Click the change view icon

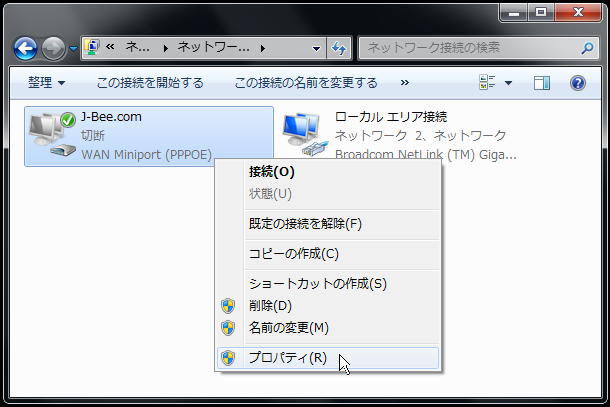click(487, 82)
